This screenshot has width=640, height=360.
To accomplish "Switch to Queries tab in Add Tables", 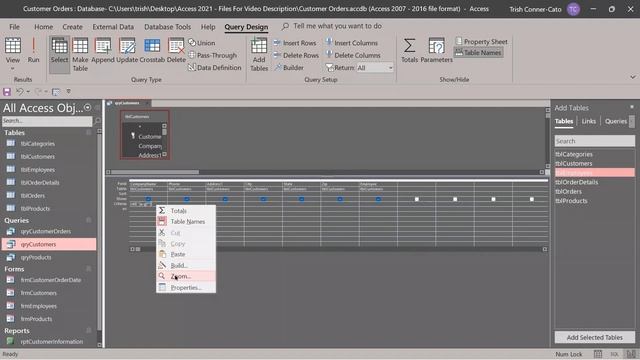I will (x=616, y=121).
